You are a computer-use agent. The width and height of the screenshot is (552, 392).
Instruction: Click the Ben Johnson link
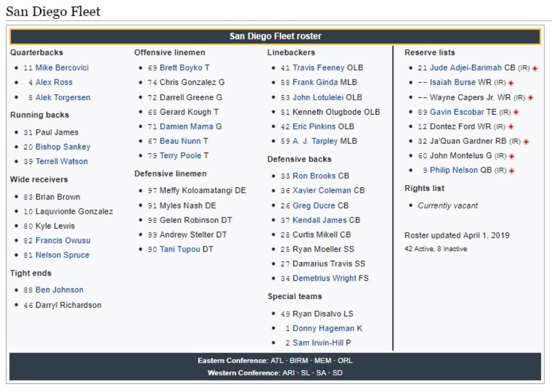60,290
